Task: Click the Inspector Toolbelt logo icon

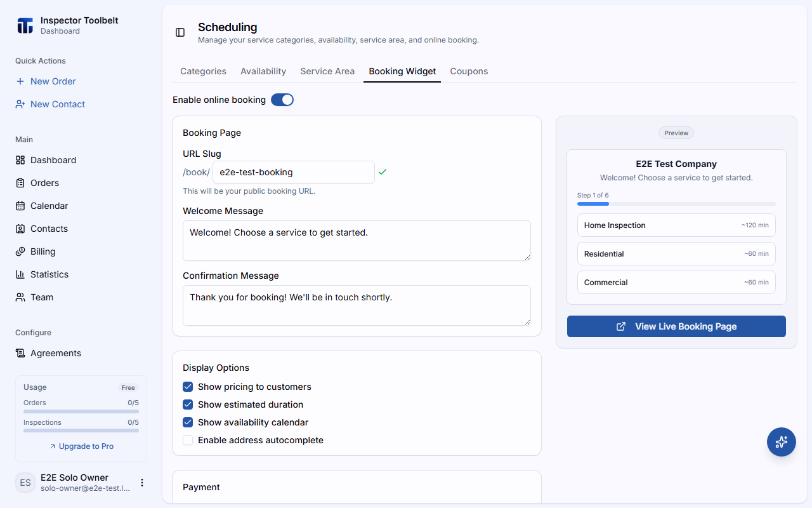Action: pyautogui.click(x=25, y=25)
